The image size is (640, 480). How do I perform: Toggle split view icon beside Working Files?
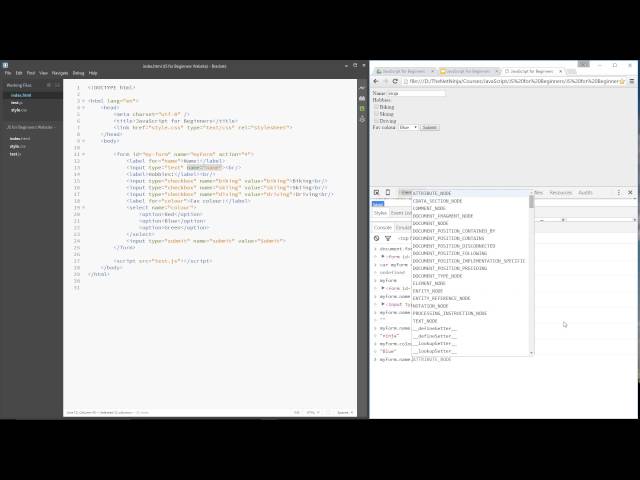(57, 85)
